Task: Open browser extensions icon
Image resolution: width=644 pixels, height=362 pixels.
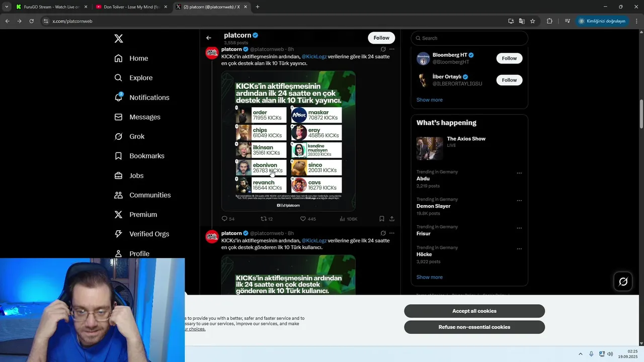Action: click(x=549, y=21)
